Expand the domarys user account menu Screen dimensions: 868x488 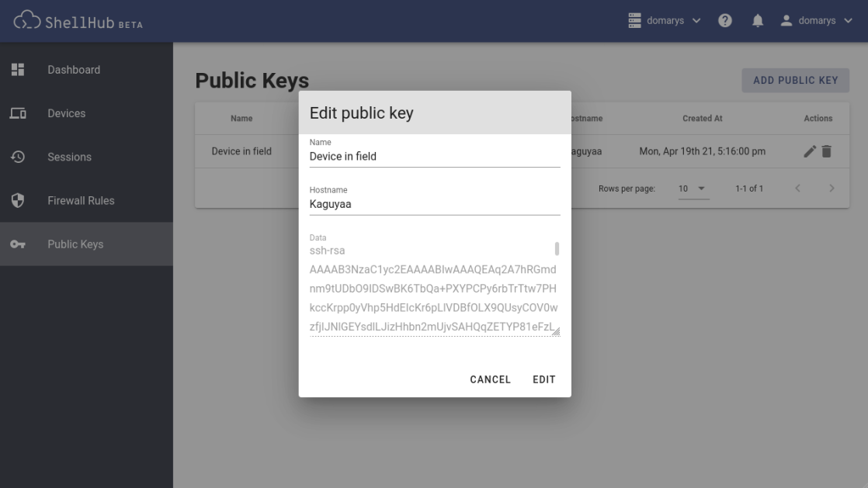tap(811, 20)
